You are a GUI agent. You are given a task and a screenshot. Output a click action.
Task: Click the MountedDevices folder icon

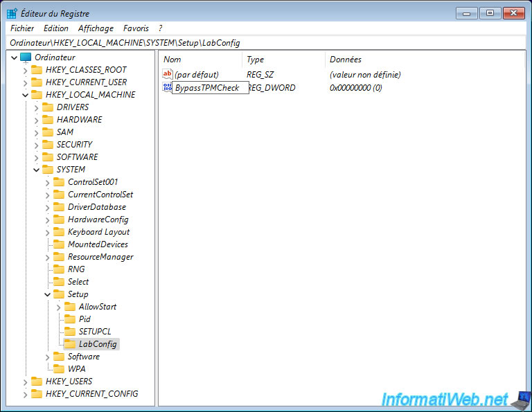click(x=59, y=244)
